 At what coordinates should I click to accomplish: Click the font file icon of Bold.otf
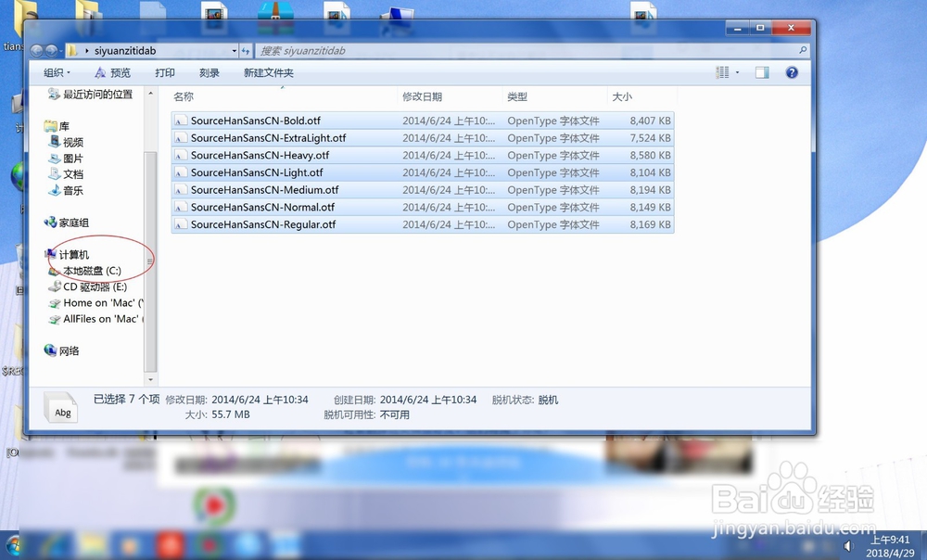[181, 121]
